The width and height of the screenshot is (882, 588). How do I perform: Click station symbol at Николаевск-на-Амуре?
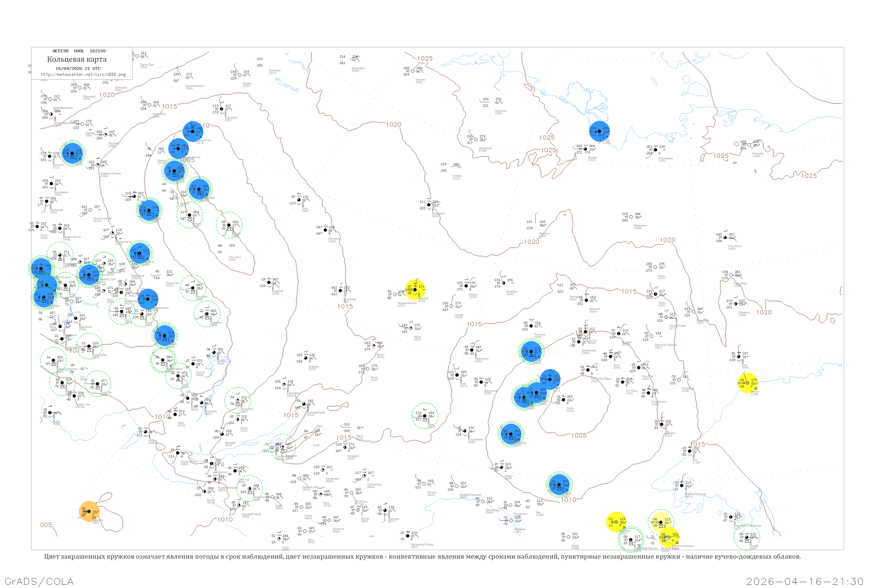[731, 517]
